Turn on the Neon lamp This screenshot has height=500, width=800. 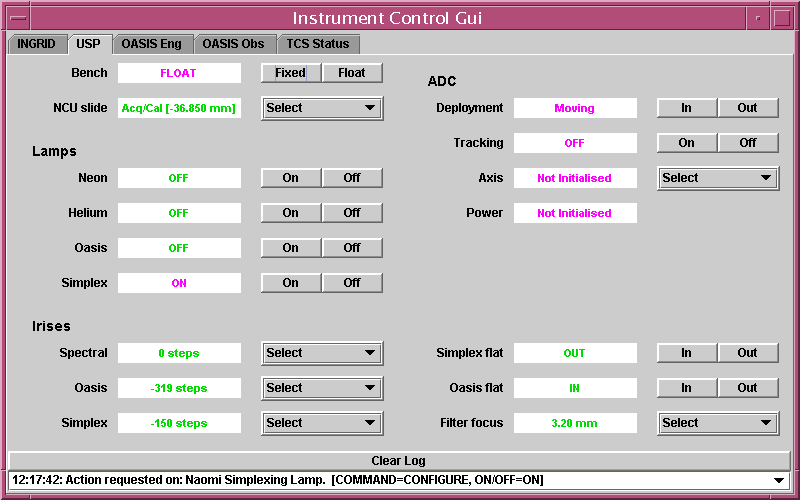[291, 178]
